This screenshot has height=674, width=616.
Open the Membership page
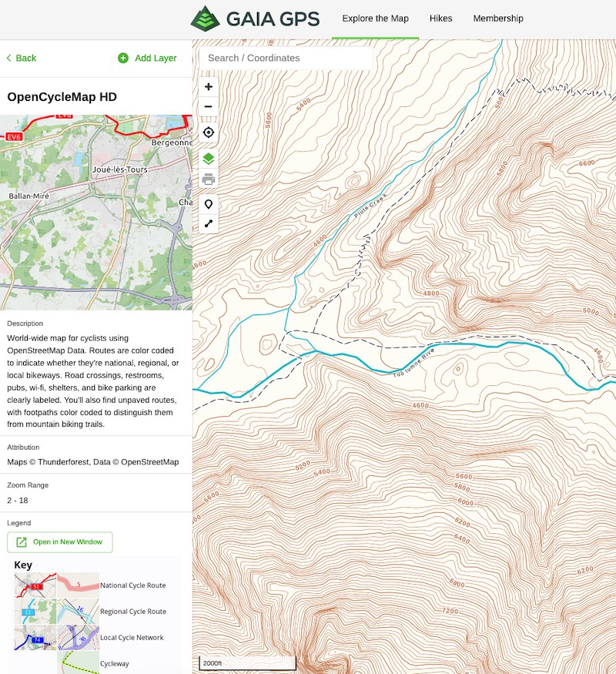498,18
